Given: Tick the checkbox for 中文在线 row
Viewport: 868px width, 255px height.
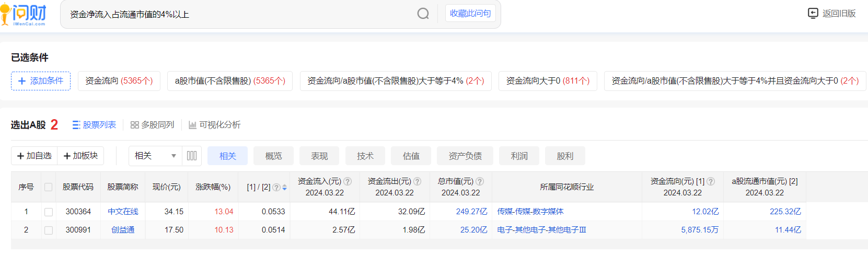Looking at the screenshot, I should pos(49,212).
